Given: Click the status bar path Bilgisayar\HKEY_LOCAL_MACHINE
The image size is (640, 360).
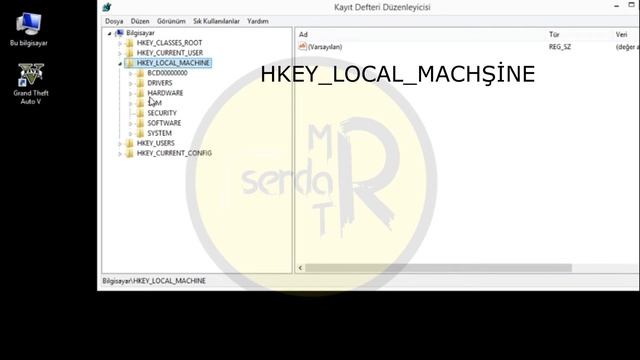Looking at the screenshot, I should point(154,281).
